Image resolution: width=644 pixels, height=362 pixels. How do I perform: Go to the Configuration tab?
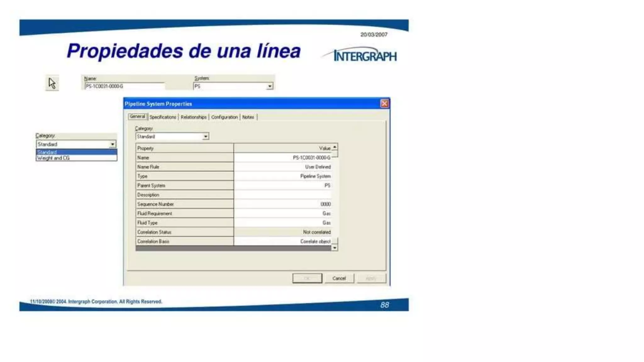[x=224, y=117]
